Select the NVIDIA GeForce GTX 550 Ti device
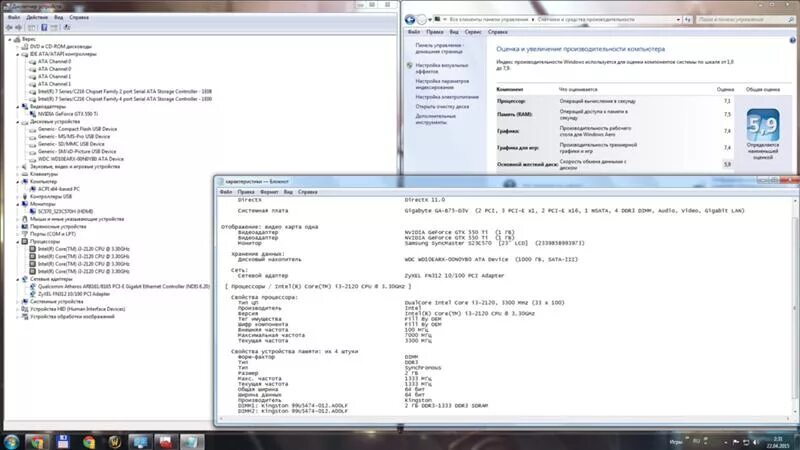This screenshot has height=450, width=800. click(68, 114)
